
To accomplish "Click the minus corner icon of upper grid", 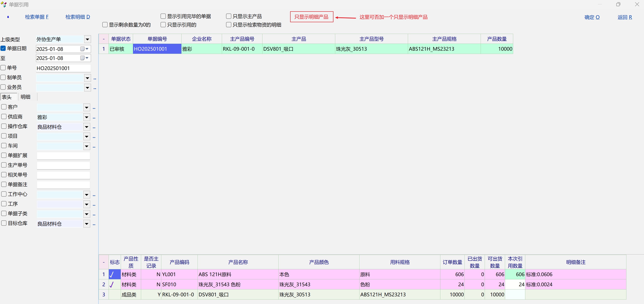I will 104,39.
